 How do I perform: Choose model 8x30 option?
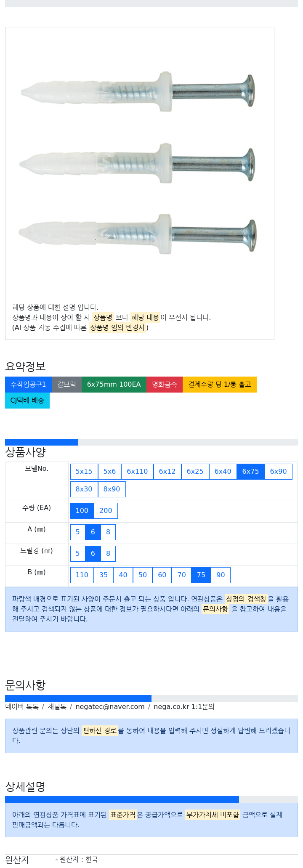[x=84, y=489]
